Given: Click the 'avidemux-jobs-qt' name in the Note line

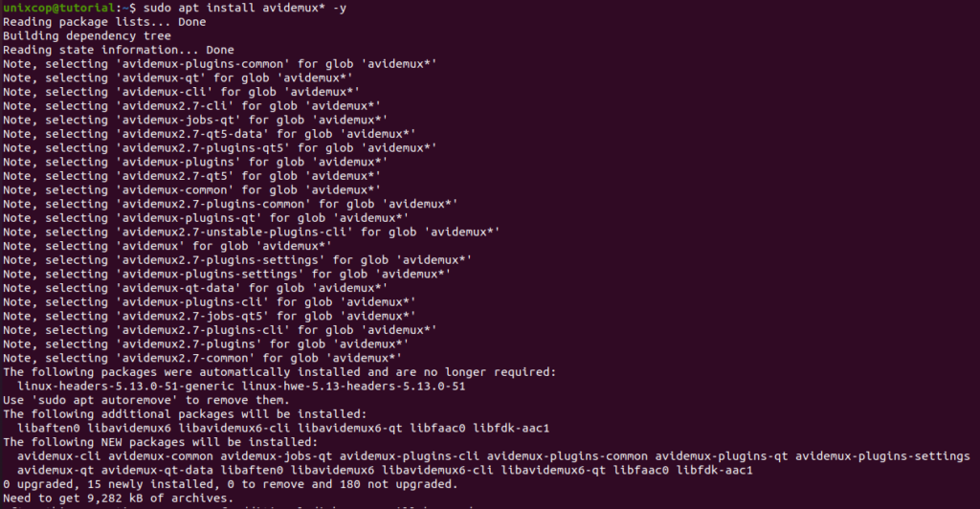Looking at the screenshot, I should [178, 120].
